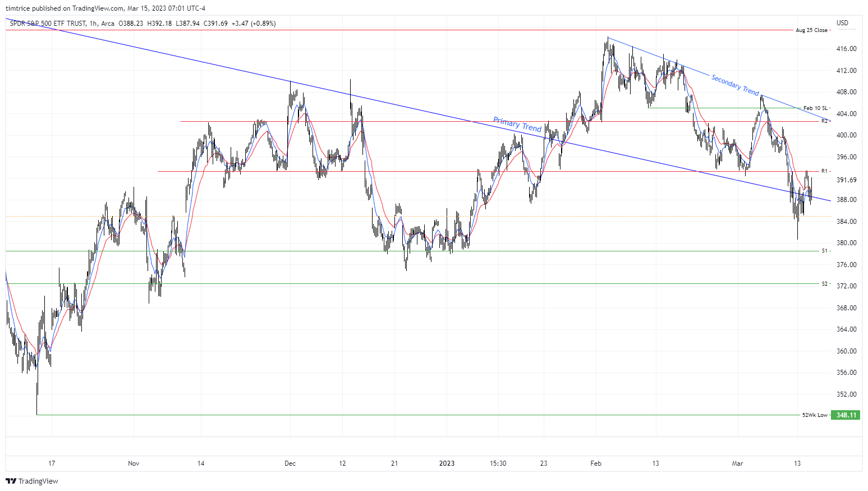This screenshot has height=491, width=868.
Task: Click the 412.00 price axis label
Action: click(x=846, y=71)
